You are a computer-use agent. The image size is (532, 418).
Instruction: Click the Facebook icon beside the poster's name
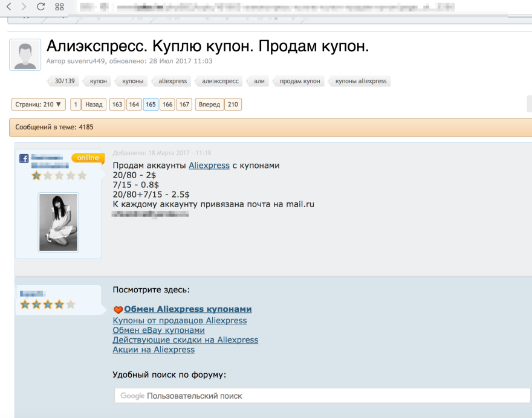24,158
